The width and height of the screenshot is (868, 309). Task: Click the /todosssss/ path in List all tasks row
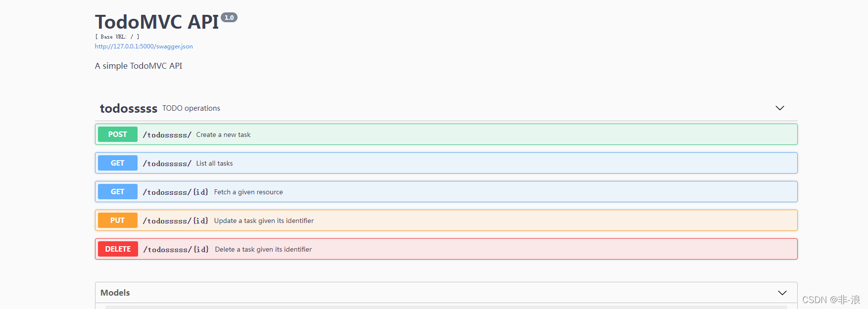(x=167, y=164)
